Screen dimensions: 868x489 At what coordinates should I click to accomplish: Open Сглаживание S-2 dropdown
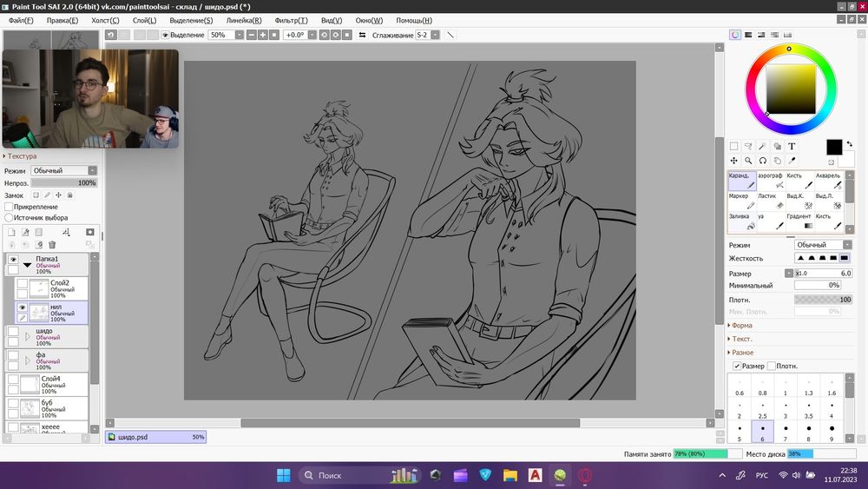(x=435, y=35)
